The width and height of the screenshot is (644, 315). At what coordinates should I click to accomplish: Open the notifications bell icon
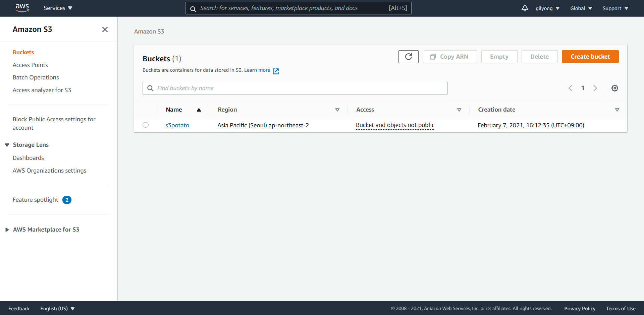point(525,8)
